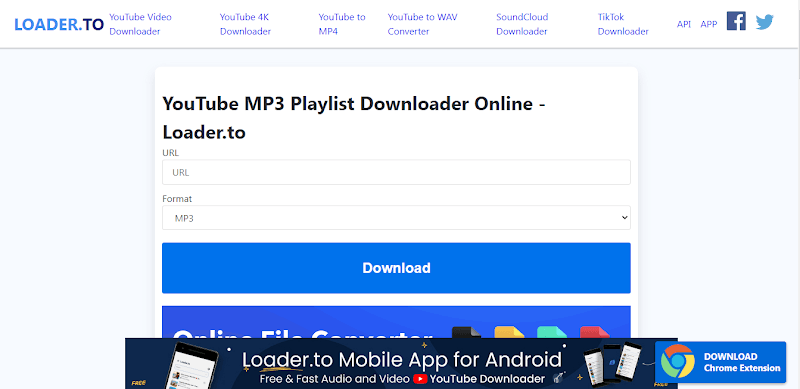Open Loader.to Mobile App for Android banner
This screenshot has height=389, width=800.
[x=401, y=363]
